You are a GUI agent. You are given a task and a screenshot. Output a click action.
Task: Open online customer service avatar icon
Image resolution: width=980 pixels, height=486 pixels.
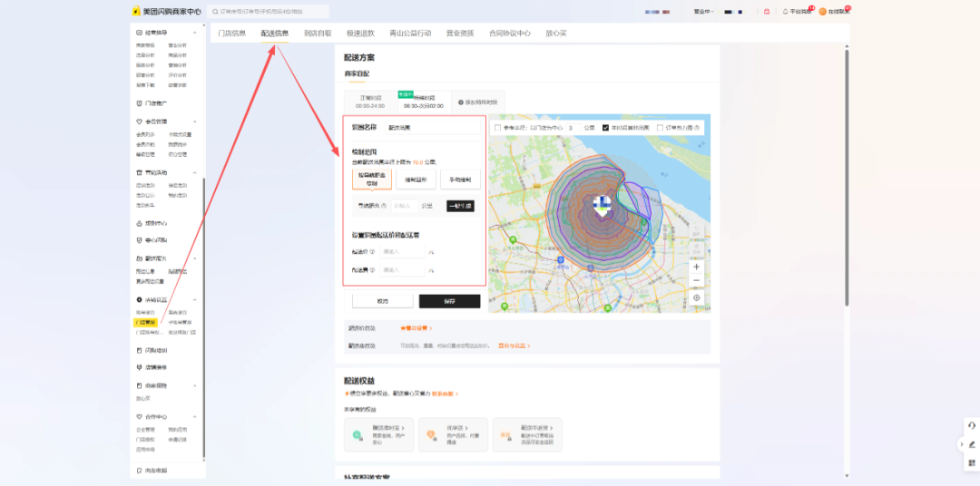coord(822,11)
